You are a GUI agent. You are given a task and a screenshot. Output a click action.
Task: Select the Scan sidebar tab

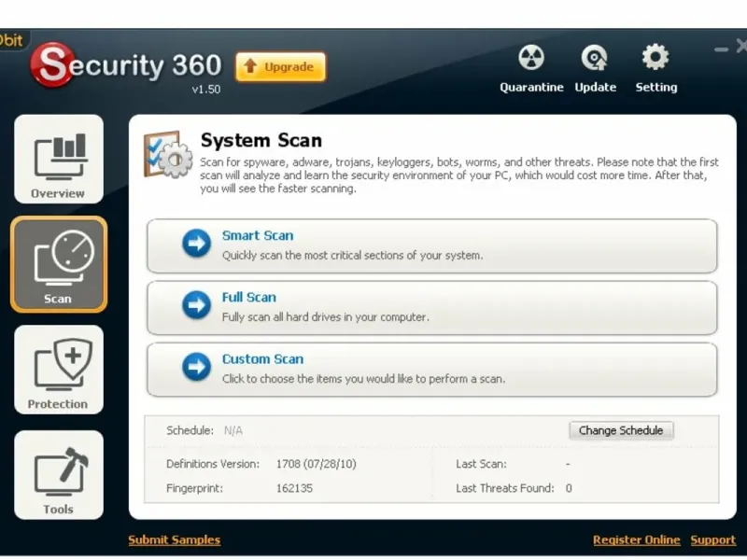click(59, 264)
